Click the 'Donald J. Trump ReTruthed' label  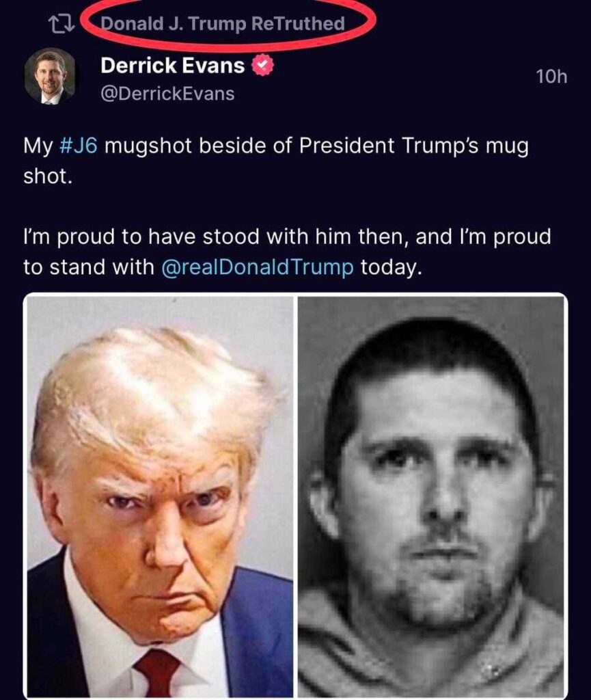coord(223,23)
